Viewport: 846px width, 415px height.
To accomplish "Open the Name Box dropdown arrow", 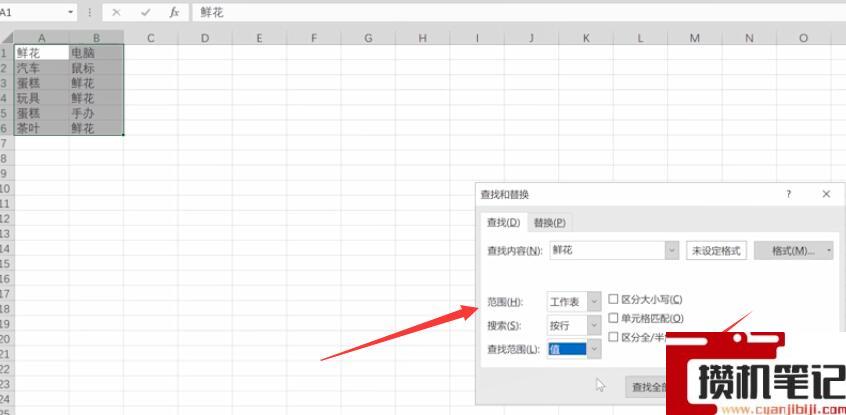I will (x=71, y=12).
